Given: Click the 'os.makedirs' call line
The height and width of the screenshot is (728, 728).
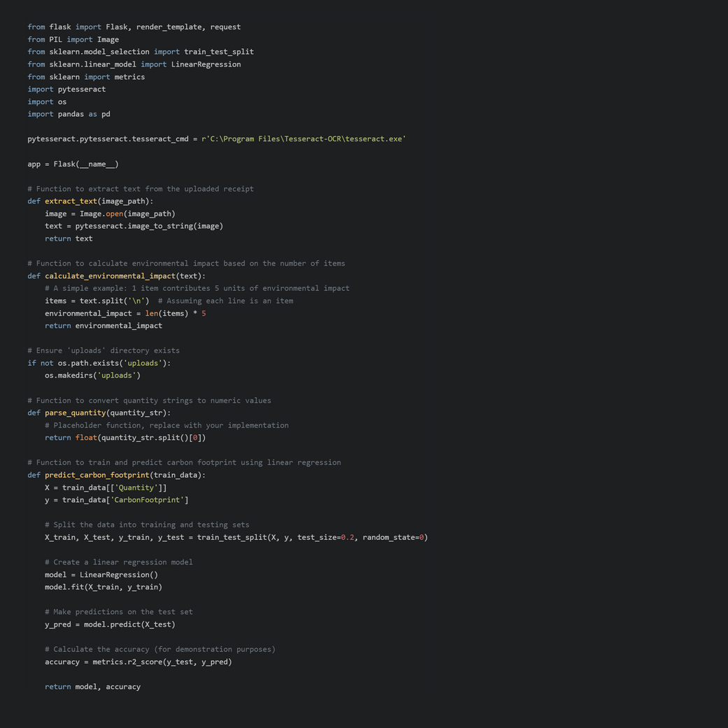Looking at the screenshot, I should 92,376.
